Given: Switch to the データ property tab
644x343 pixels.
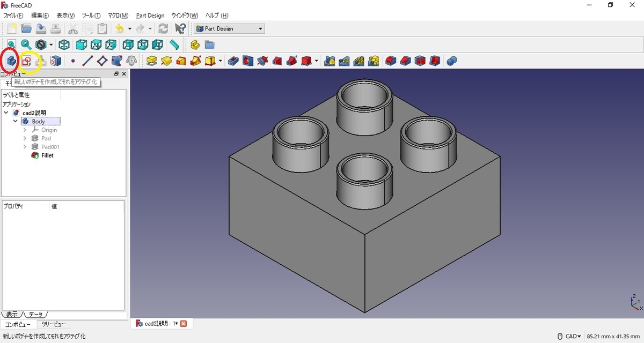Looking at the screenshot, I should [x=36, y=314].
